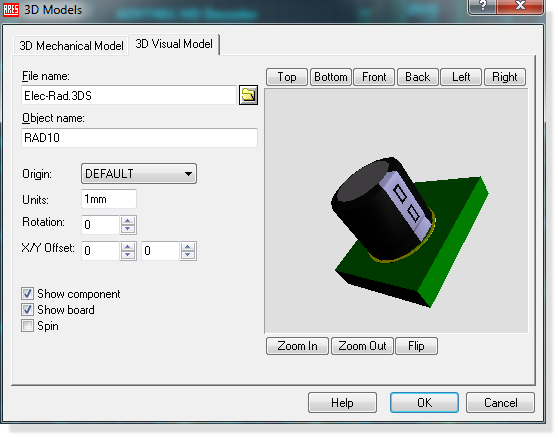Uncheck the Show component checkbox
This screenshot has height=438, width=558.
[x=27, y=294]
